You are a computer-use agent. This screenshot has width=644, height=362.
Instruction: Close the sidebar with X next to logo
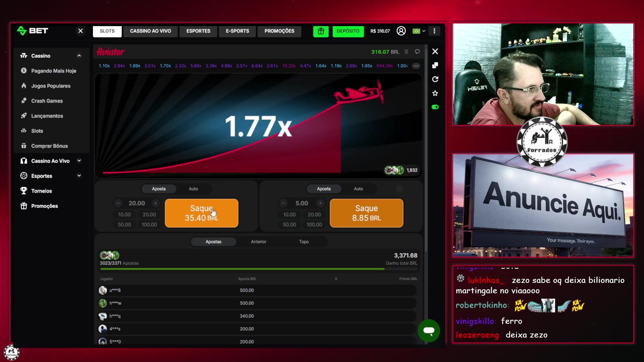pos(80,31)
